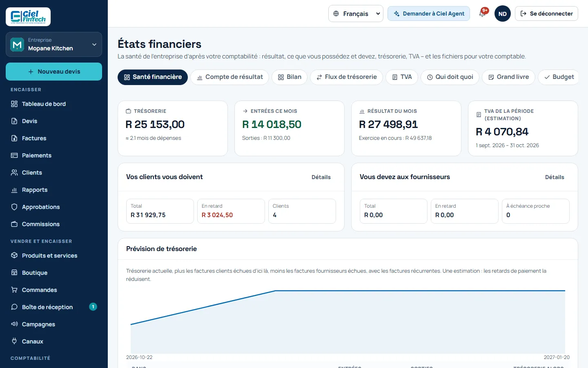Click the Trésorerie value R 25 153,00

click(155, 124)
